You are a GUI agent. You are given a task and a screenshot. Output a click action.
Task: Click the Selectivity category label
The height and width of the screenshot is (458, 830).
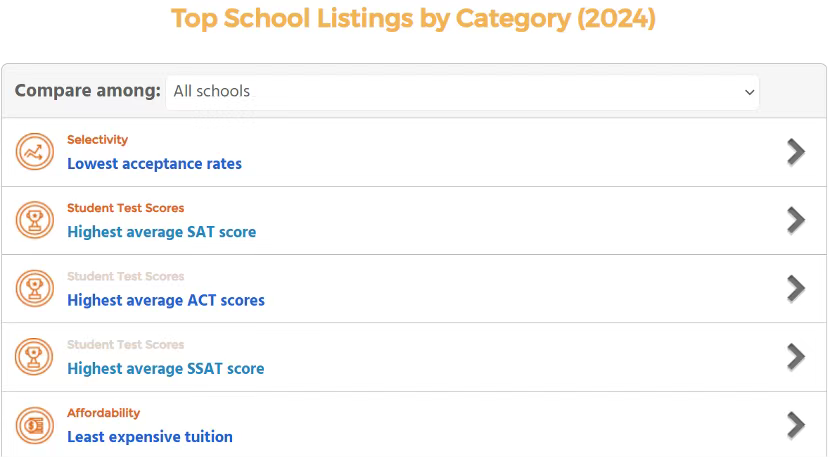[x=97, y=140]
